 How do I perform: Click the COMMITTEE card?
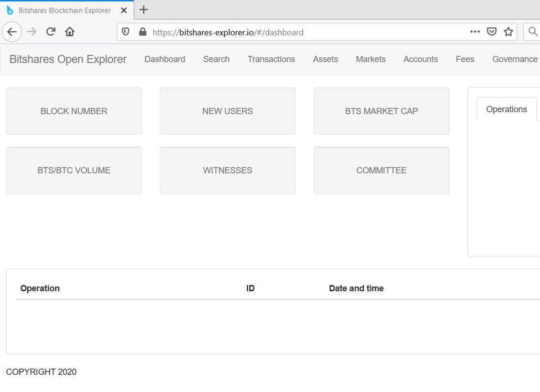381,170
